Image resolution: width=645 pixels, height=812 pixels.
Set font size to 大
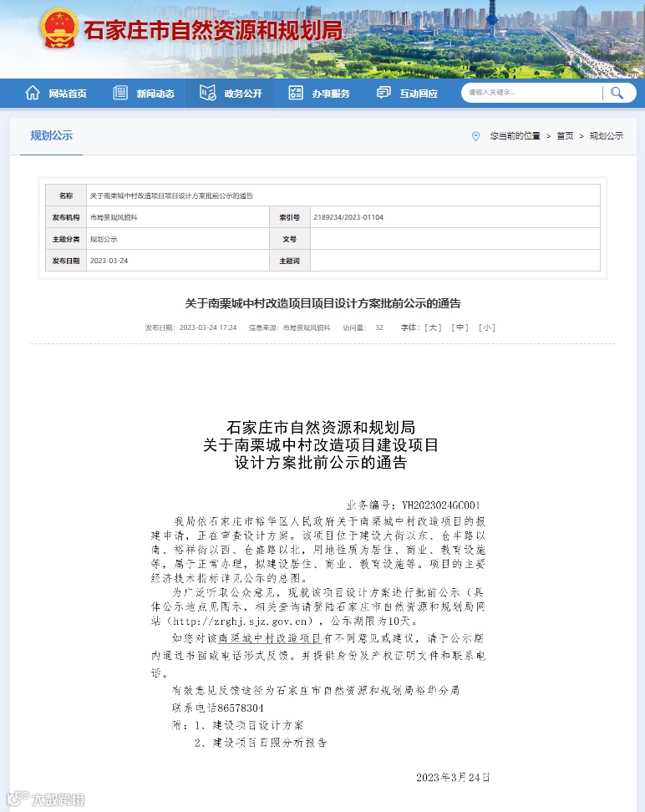(433, 327)
